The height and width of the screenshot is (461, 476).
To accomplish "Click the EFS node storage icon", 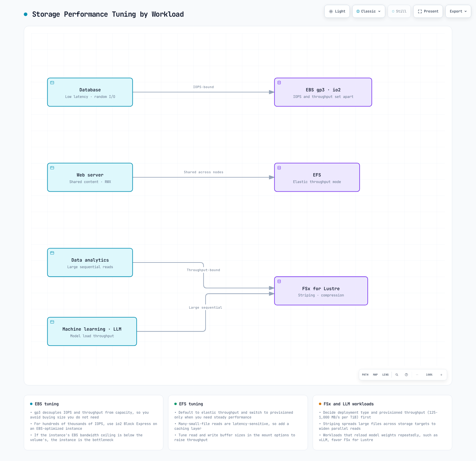I will 279,168.
